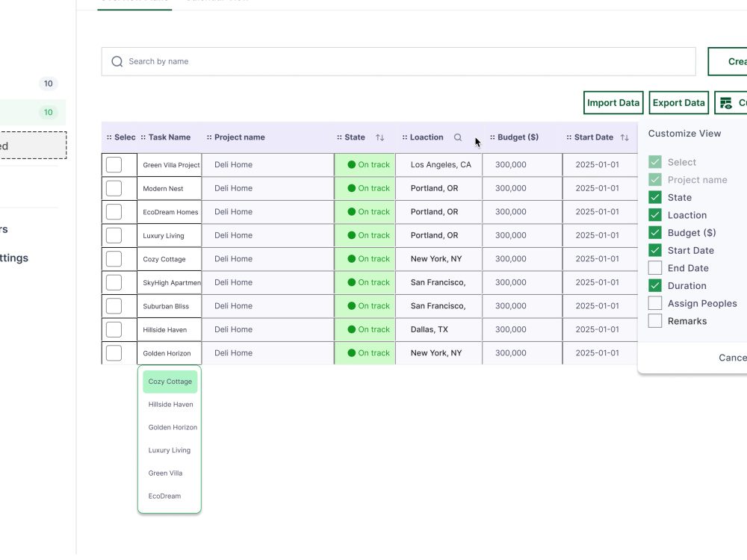This screenshot has height=560, width=747.
Task: Grab drag handle of Select column
Action: pos(108,137)
